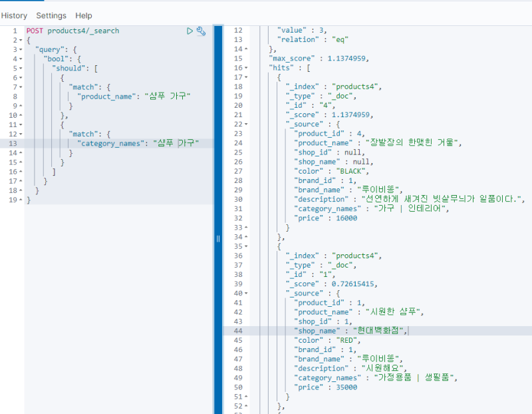The height and width of the screenshot is (414, 532).
Task: Click the "value" : 3 line
Action: coord(302,31)
